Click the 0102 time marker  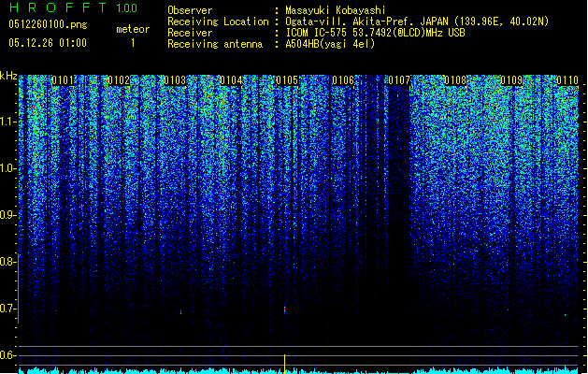119,80
